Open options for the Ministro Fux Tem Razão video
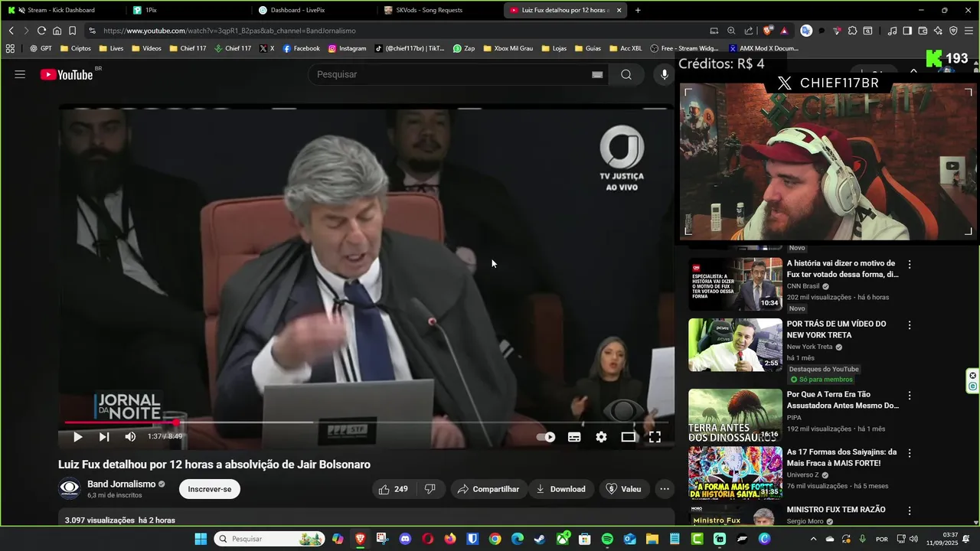Screen dimensions: 980x551 pyautogui.click(x=910, y=510)
